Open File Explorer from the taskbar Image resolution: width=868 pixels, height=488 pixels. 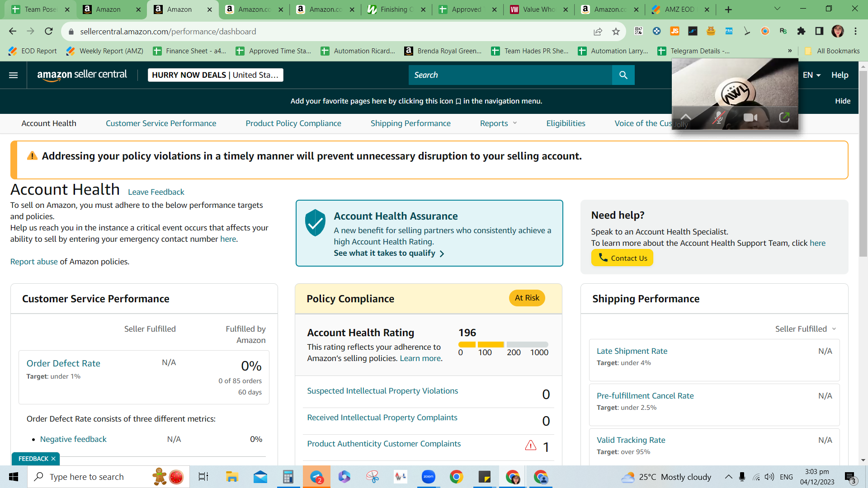(232, 477)
